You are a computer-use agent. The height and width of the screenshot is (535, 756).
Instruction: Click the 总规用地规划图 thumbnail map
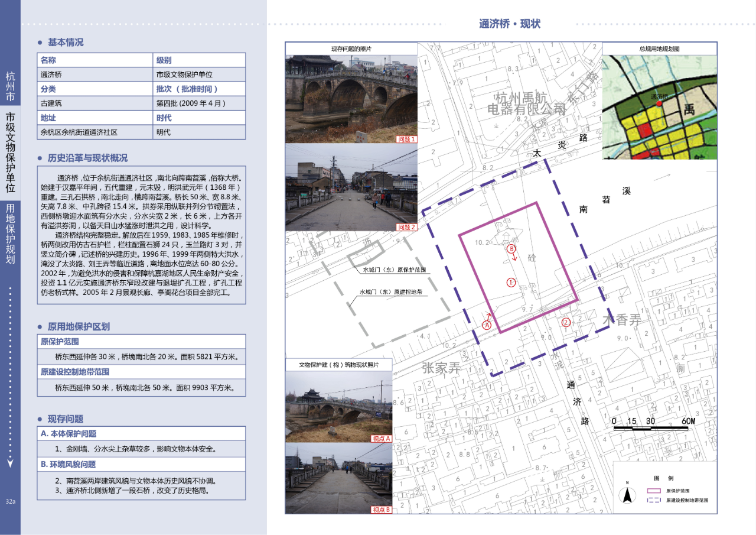(x=659, y=107)
